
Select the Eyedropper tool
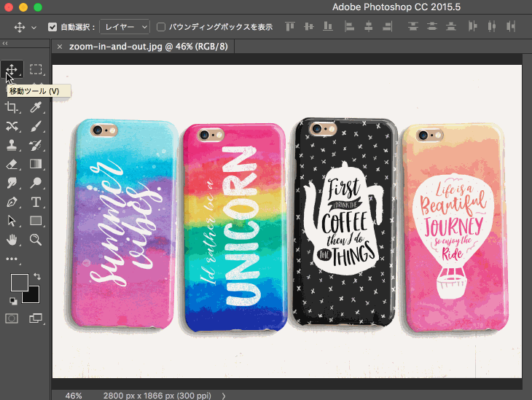coord(36,108)
